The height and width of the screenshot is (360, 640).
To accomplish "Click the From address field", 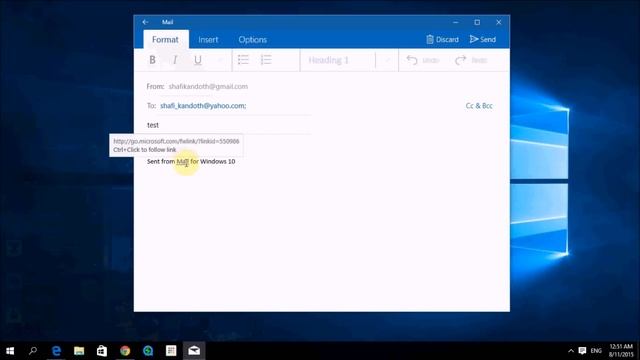I will pyautogui.click(x=208, y=87).
